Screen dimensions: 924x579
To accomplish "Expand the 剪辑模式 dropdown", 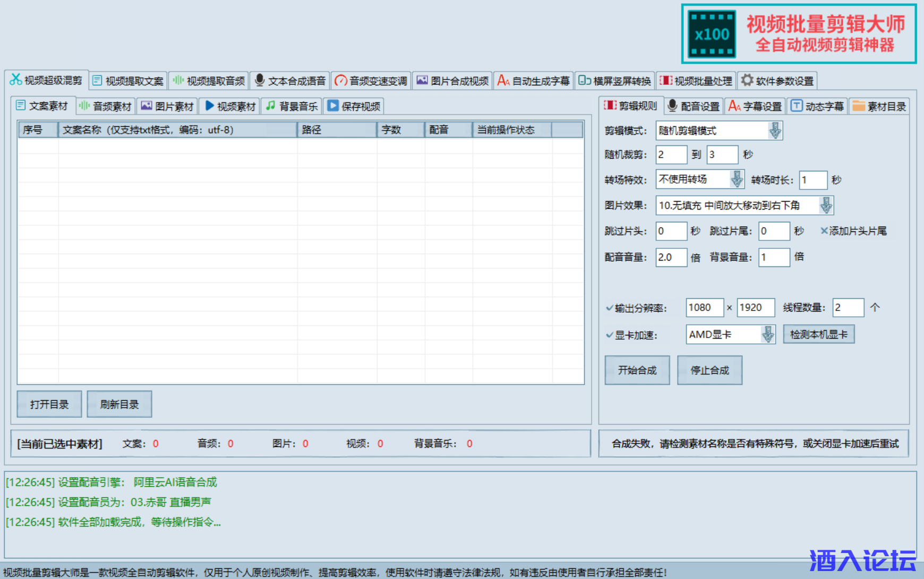I will (x=775, y=131).
